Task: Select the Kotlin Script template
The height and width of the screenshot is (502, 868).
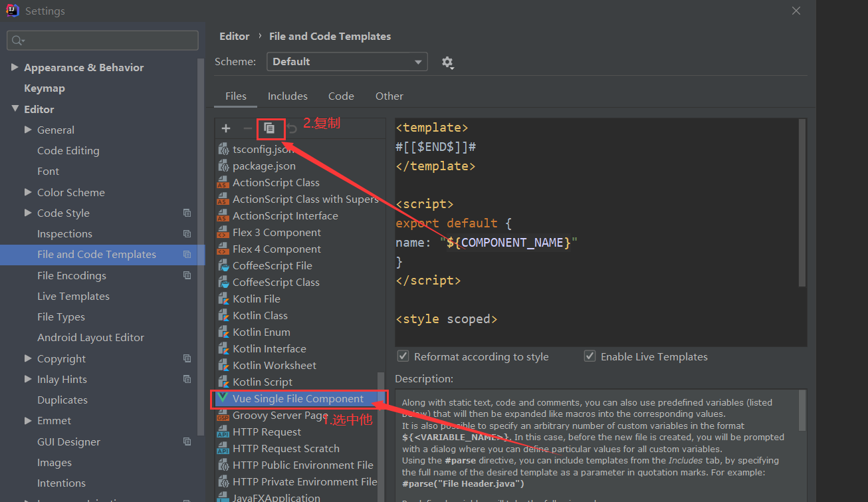Action: (263, 382)
